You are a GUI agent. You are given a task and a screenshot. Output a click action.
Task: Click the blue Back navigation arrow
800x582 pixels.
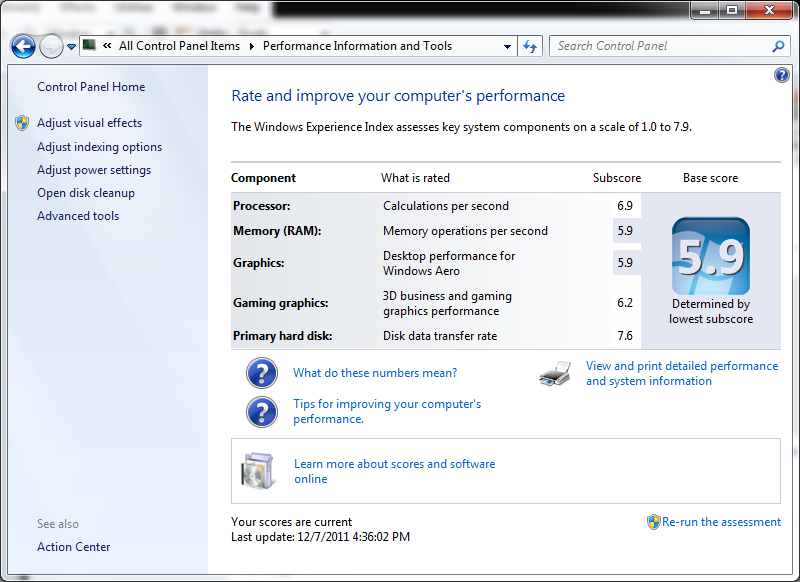pyautogui.click(x=23, y=46)
